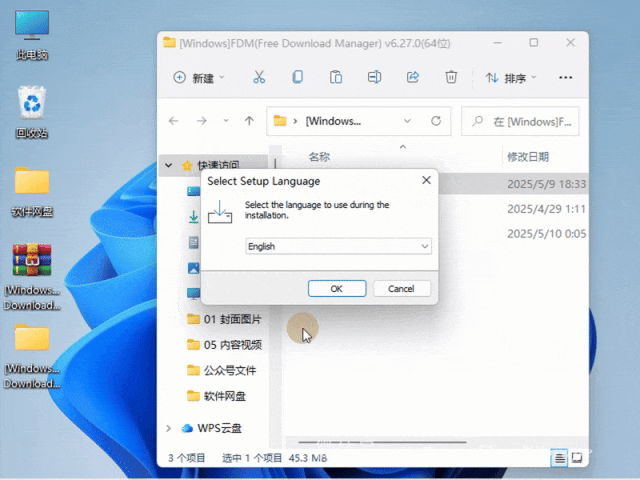Click the Explorer search box
Image resolution: width=640 pixels, height=480 pixels.
[520, 121]
